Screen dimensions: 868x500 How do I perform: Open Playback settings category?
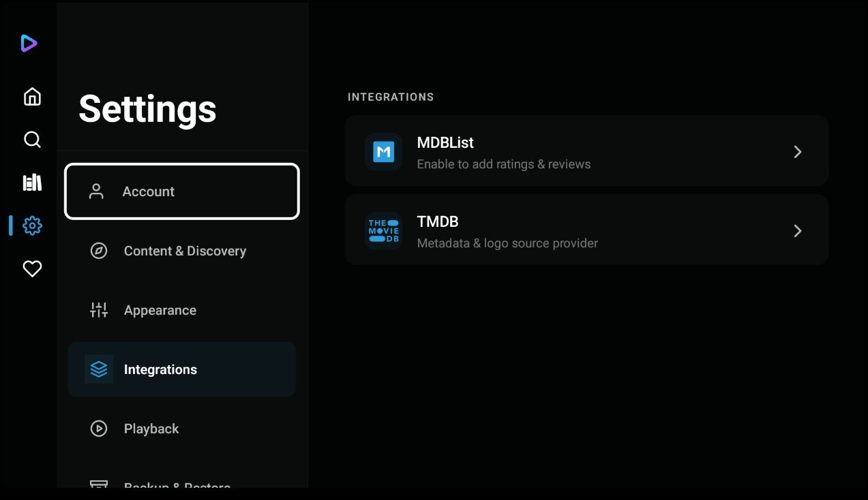pyautogui.click(x=151, y=428)
